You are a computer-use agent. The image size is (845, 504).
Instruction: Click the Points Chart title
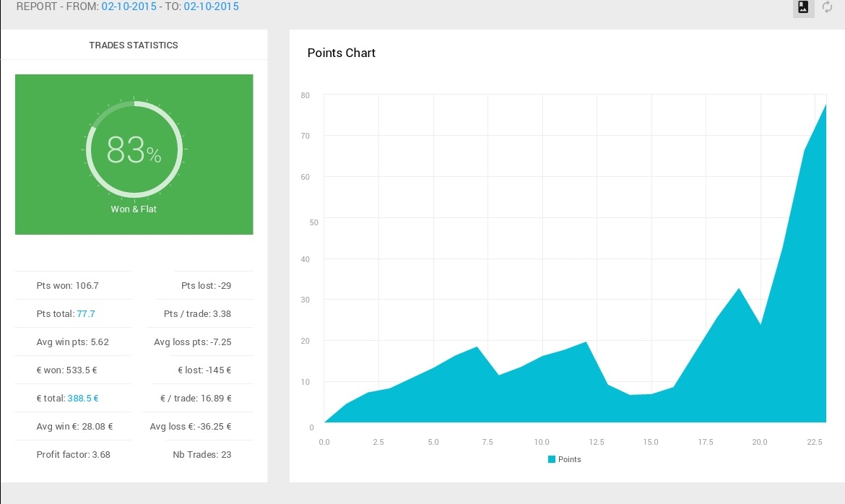[341, 53]
